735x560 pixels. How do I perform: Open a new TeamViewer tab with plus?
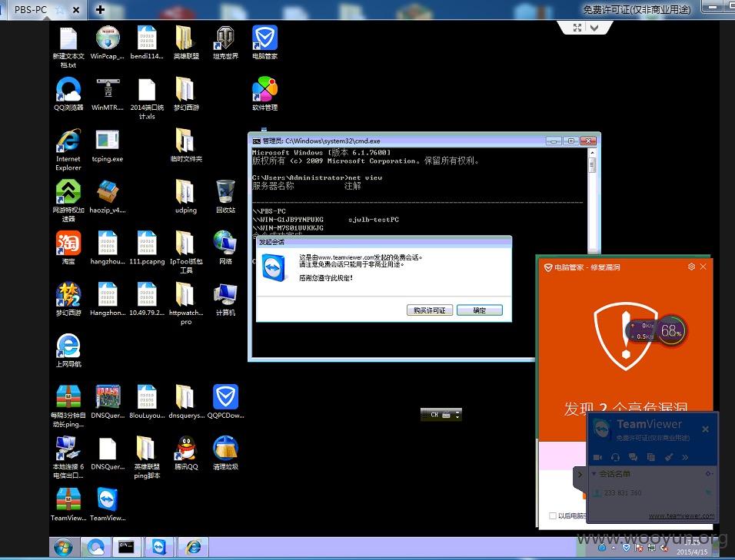[x=100, y=9]
